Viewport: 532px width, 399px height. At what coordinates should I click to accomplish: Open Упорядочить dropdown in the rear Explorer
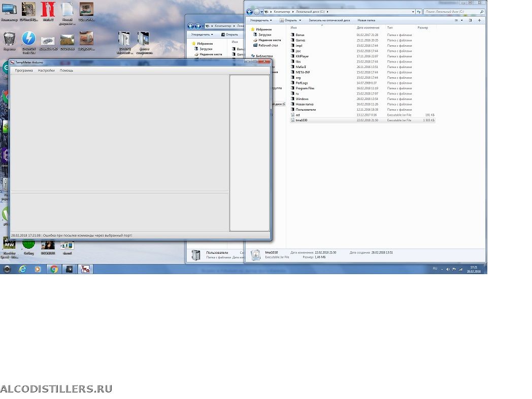202,35
